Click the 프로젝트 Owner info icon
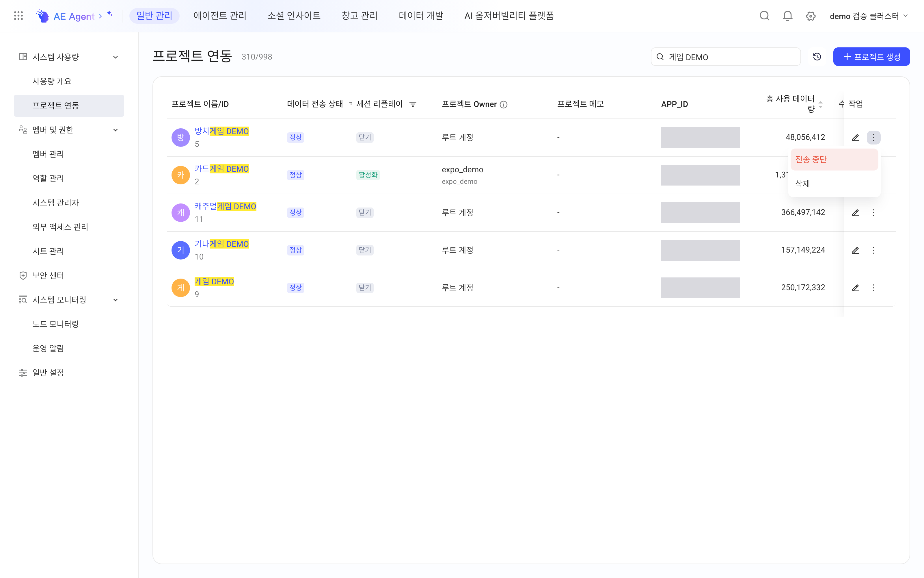 point(504,104)
